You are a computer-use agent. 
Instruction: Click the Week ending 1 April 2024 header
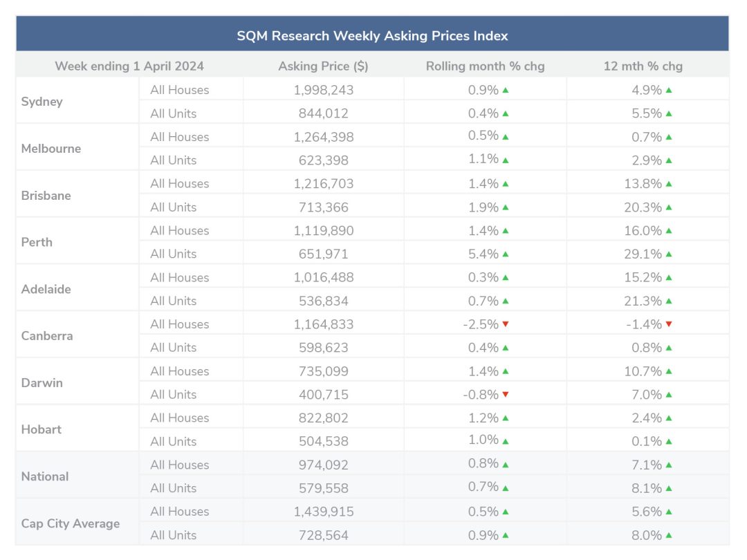[x=129, y=66]
